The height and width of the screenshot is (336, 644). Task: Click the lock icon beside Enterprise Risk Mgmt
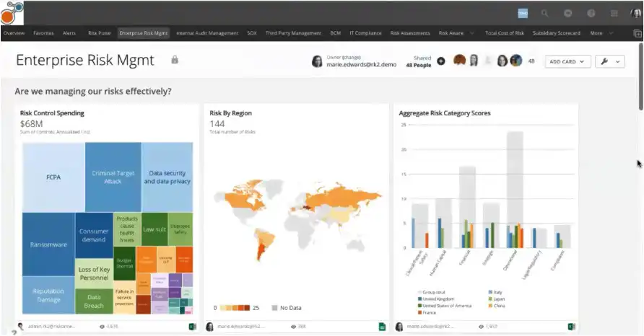[x=175, y=60]
